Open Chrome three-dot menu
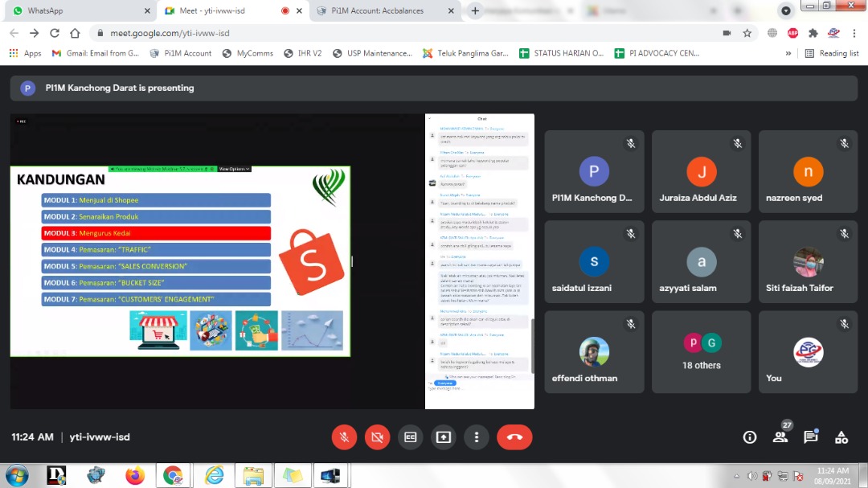The height and width of the screenshot is (488, 868). (854, 33)
